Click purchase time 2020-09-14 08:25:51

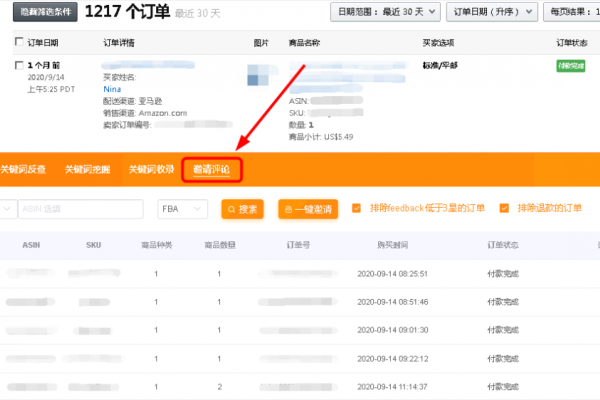coord(392,274)
